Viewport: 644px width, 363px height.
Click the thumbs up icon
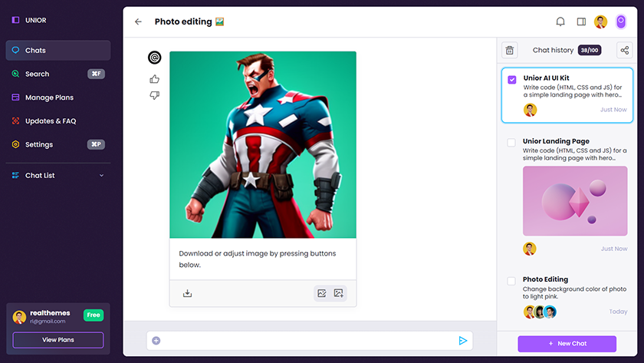click(155, 79)
